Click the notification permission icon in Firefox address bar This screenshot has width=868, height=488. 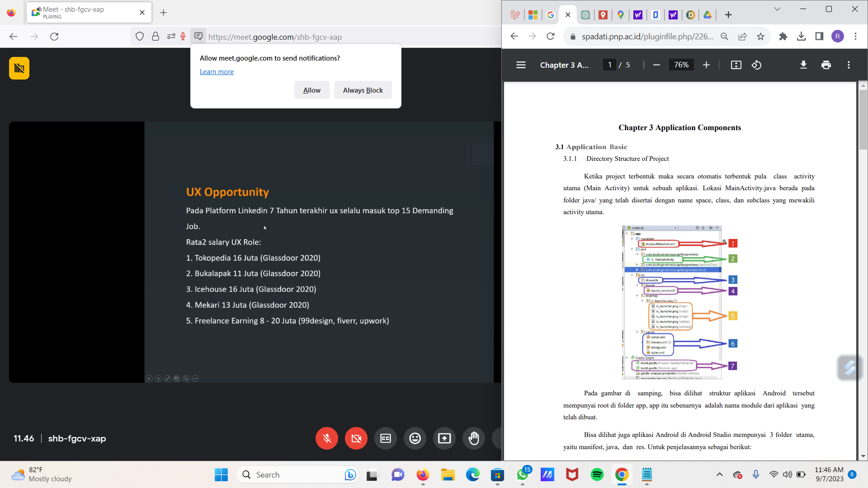(198, 37)
